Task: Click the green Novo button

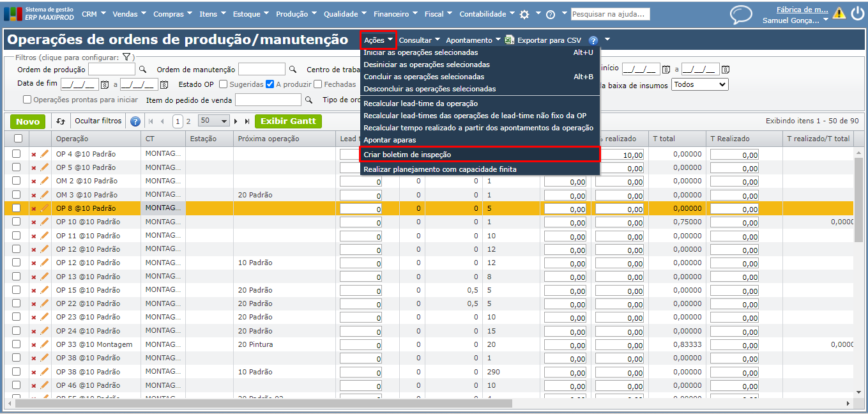Action: pyautogui.click(x=27, y=121)
